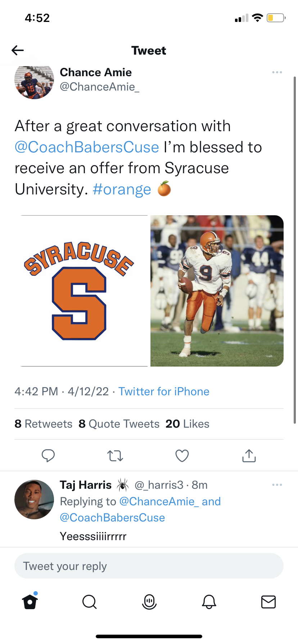Open the more options menu on Taj Harris's reply
298x644 pixels.
277,485
